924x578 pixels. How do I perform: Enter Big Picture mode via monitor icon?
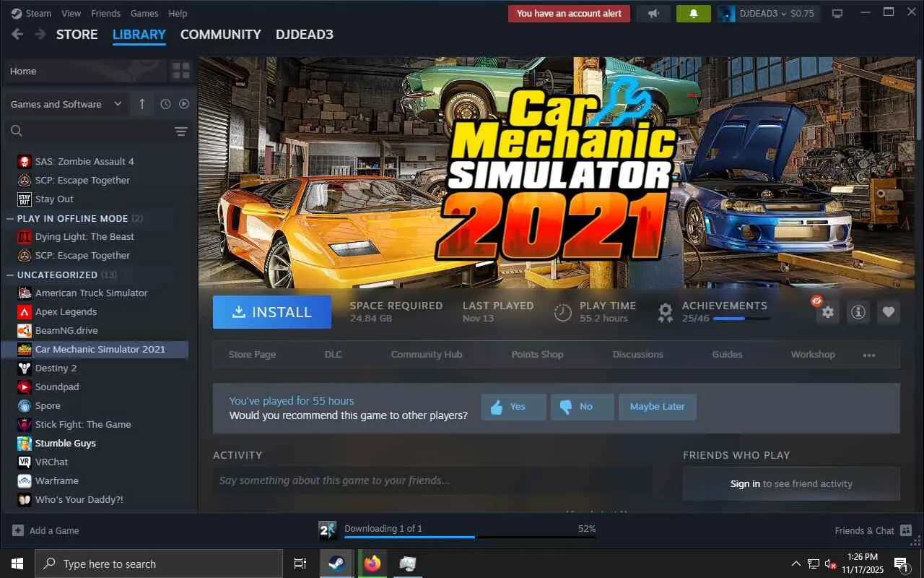coord(837,13)
